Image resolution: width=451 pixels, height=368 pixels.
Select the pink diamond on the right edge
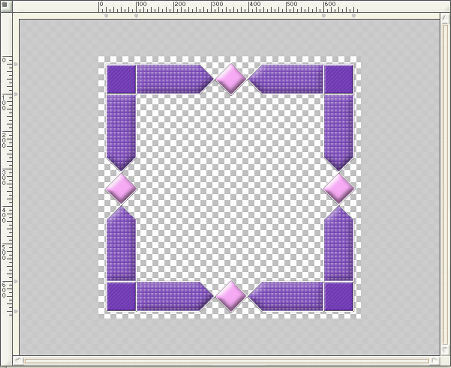click(x=338, y=188)
